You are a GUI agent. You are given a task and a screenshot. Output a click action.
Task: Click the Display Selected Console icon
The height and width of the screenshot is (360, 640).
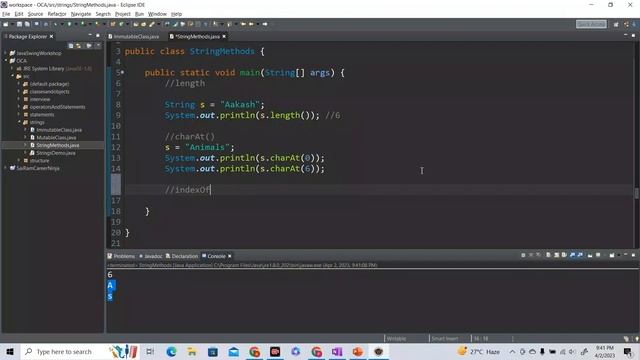598,255
